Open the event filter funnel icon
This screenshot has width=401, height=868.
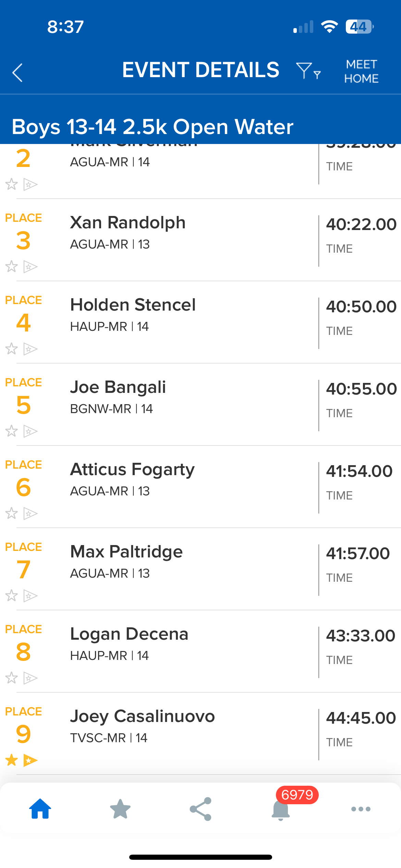[x=307, y=71]
